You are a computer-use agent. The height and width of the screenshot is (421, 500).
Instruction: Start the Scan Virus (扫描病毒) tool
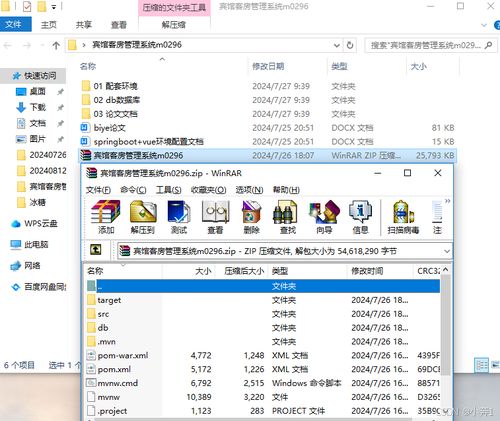tap(403, 217)
